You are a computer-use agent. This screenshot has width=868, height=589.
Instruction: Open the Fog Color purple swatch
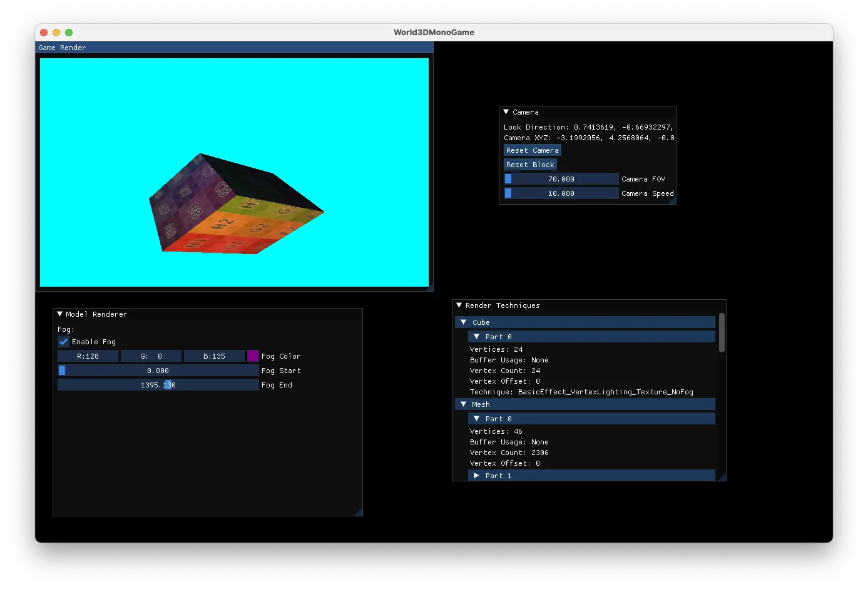pos(253,356)
